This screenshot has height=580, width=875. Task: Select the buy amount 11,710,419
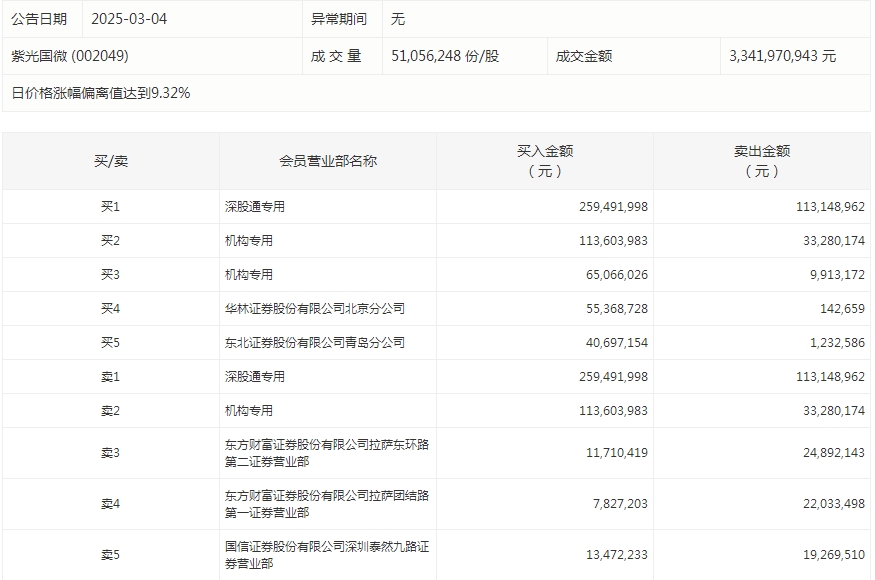(617, 453)
